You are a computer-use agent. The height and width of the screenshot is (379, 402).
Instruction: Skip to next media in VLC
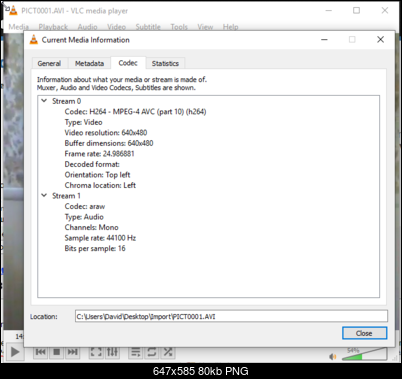click(72, 352)
